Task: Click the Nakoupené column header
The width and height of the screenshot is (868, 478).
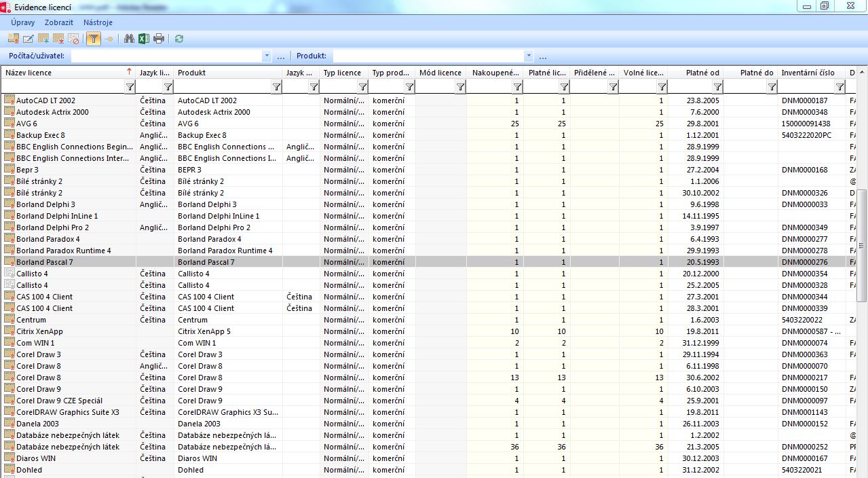Action: coord(495,73)
